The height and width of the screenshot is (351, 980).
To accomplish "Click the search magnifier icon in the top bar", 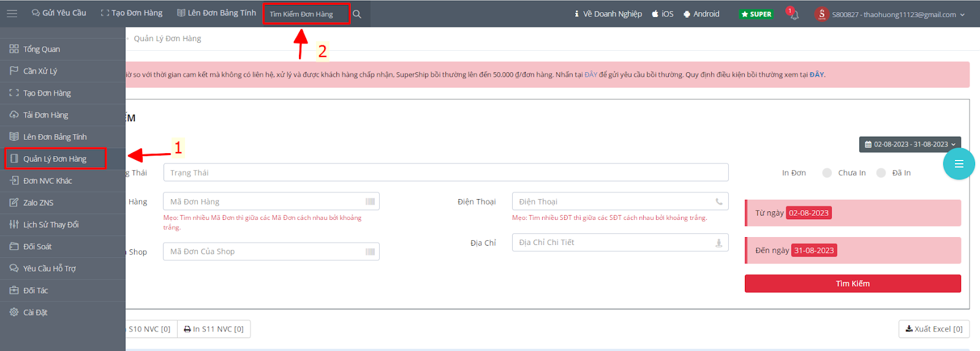I will [357, 14].
